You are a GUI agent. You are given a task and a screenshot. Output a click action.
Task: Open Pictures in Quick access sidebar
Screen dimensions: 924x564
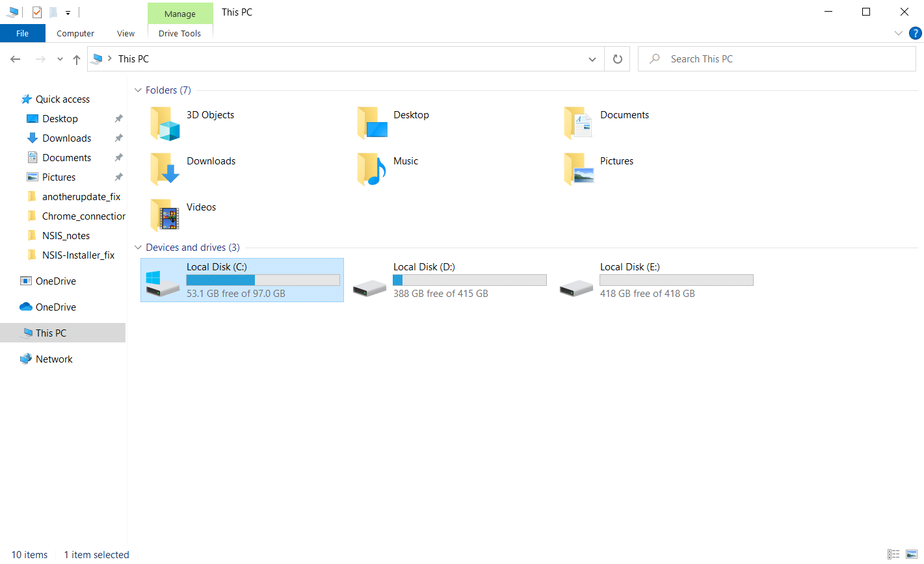[59, 177]
